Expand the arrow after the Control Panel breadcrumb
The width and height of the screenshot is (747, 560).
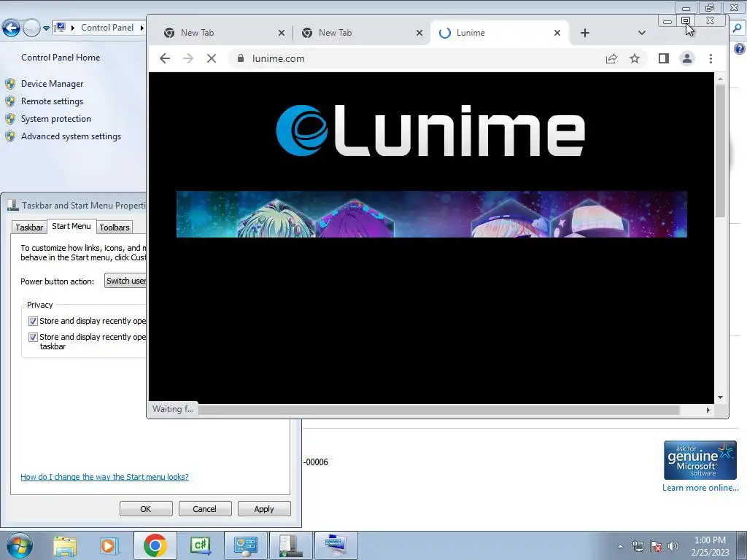tap(142, 28)
